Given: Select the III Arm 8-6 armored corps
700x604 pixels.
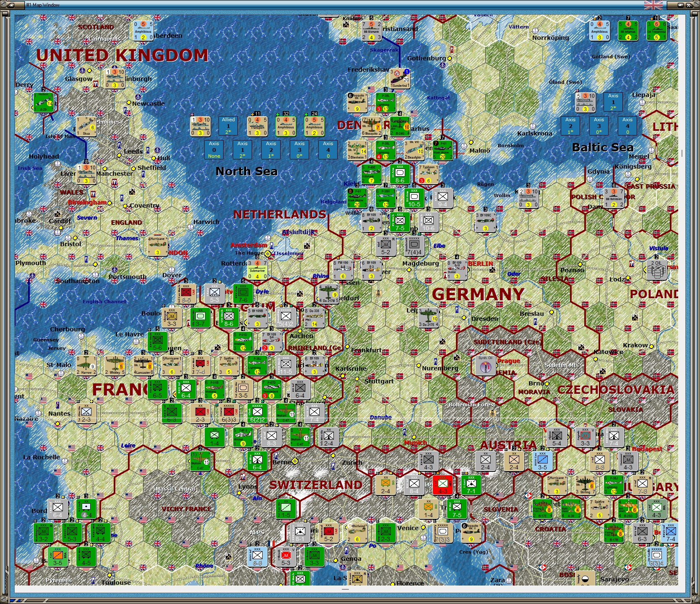Looking at the screenshot, I should tap(400, 174).
